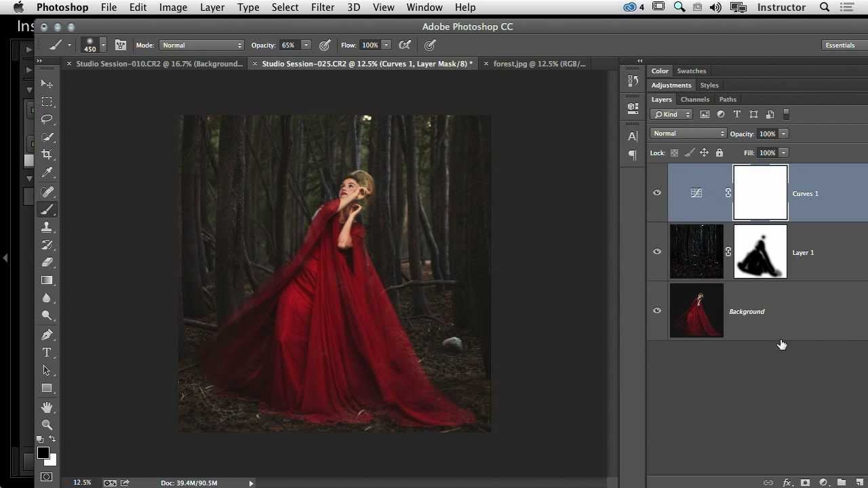The height and width of the screenshot is (488, 868).
Task: Open the History panel icon
Action: 633,81
